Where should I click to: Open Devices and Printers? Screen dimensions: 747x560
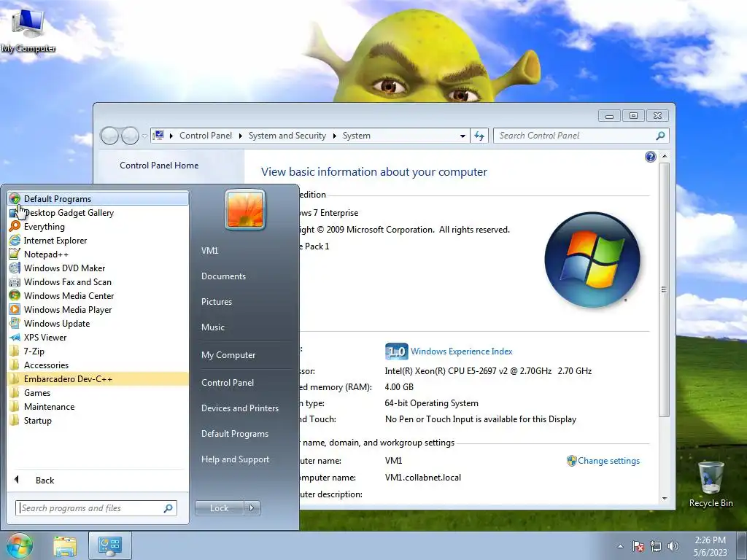(239, 408)
